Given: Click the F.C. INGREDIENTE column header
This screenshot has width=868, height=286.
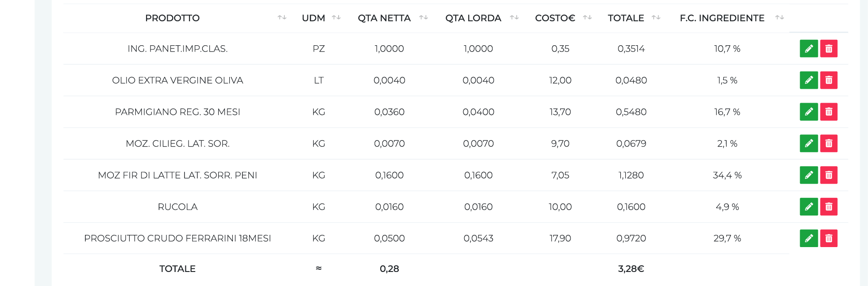Looking at the screenshot, I should click(722, 18).
